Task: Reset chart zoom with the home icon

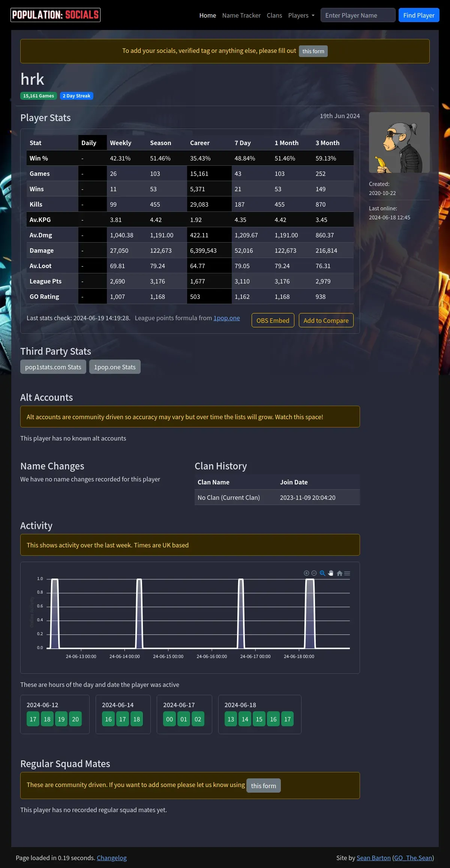Action: pyautogui.click(x=339, y=573)
